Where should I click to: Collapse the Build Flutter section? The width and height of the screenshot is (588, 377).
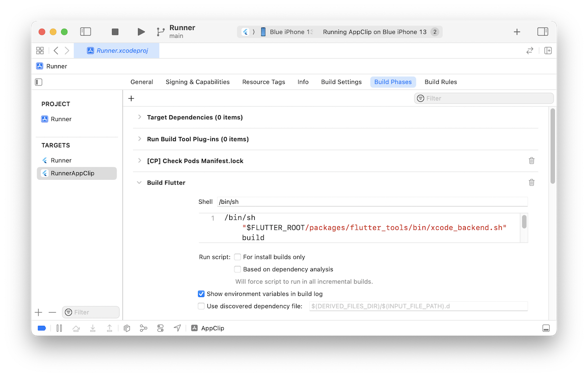[x=139, y=182]
